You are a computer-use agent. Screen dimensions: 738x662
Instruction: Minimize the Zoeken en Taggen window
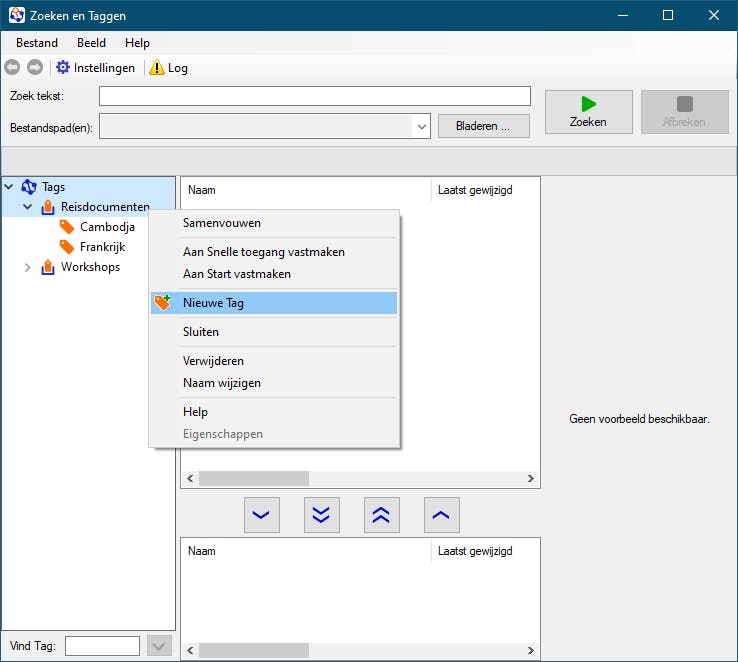(x=623, y=16)
